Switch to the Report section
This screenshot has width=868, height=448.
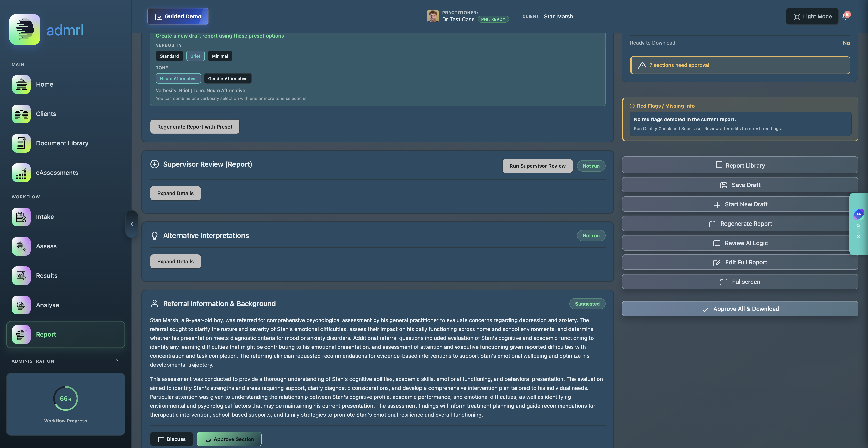(x=46, y=334)
